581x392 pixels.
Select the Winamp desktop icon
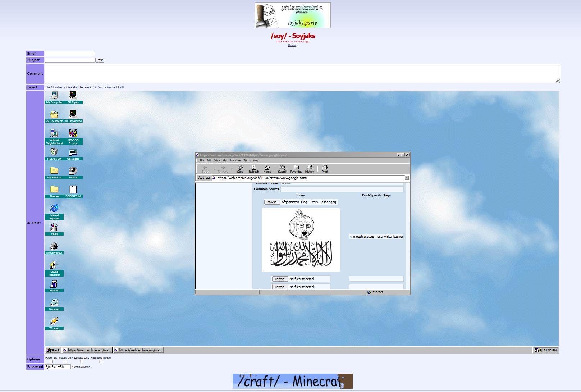(54, 323)
